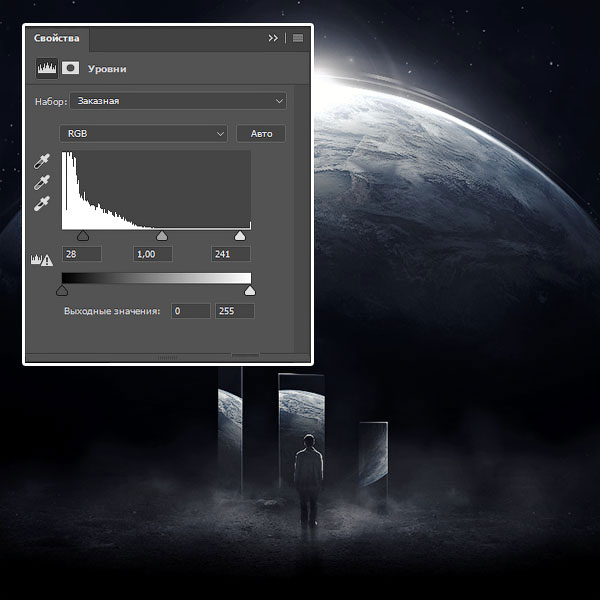Open the Набор preset dropdown
Image resolution: width=600 pixels, height=600 pixels.
pyautogui.click(x=178, y=101)
